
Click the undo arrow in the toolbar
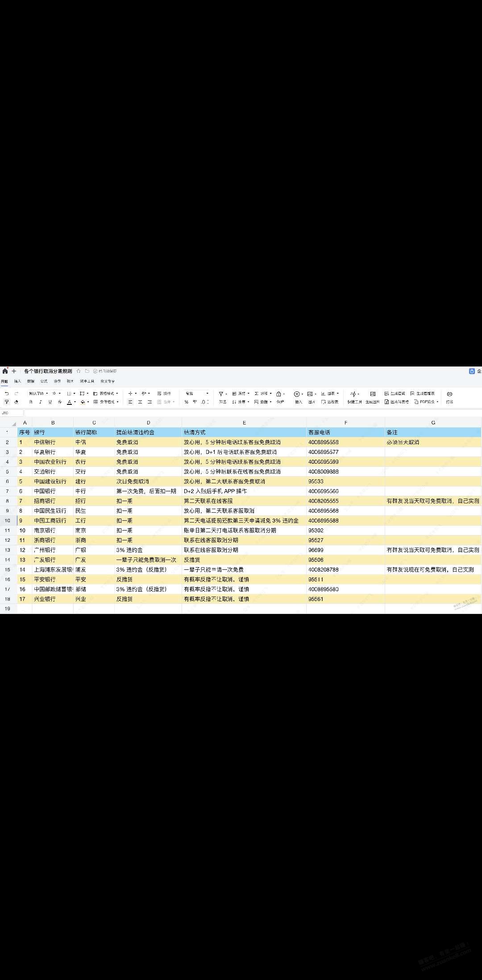pyautogui.click(x=7, y=394)
